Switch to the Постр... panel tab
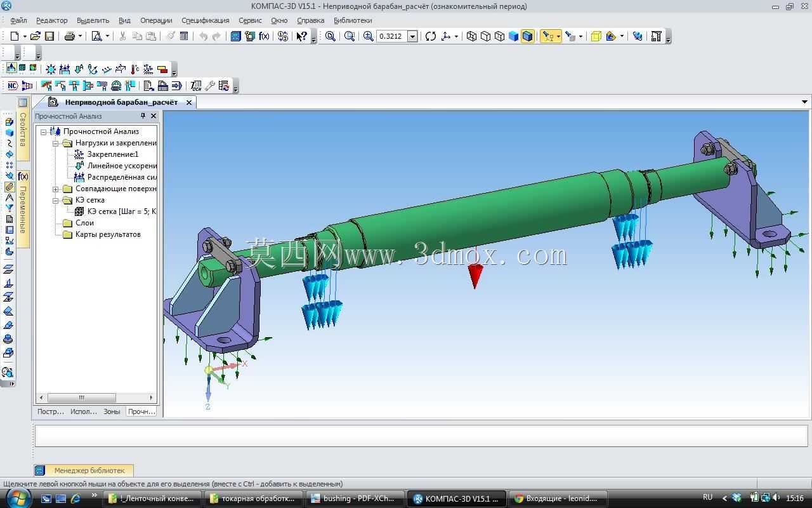The width and height of the screenshot is (812, 508). point(51,411)
